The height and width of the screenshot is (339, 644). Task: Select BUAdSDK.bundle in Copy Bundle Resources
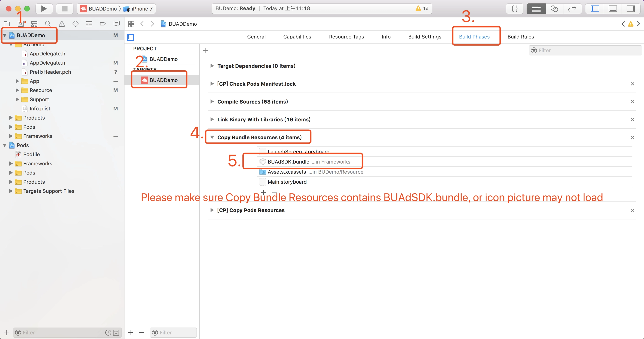pos(445,162)
